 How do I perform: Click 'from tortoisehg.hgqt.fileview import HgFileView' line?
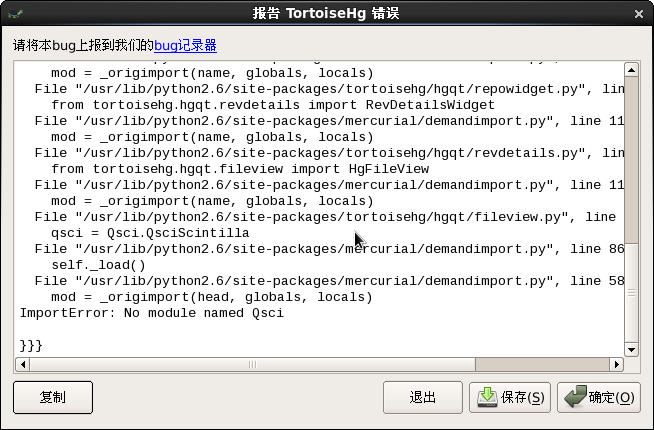(240, 169)
